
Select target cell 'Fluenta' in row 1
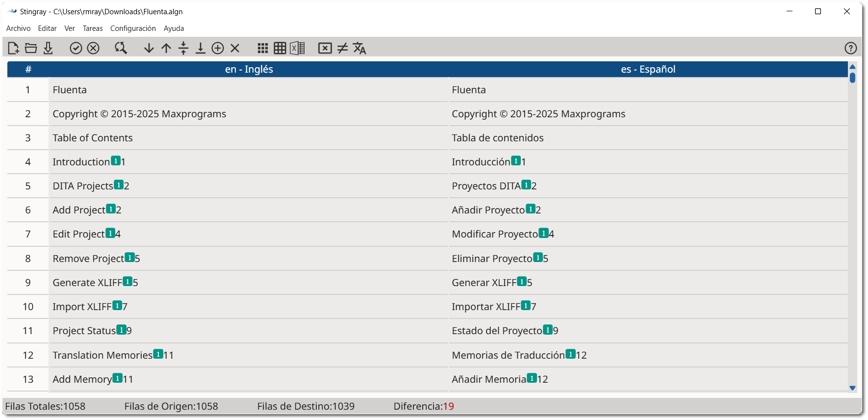(x=648, y=90)
